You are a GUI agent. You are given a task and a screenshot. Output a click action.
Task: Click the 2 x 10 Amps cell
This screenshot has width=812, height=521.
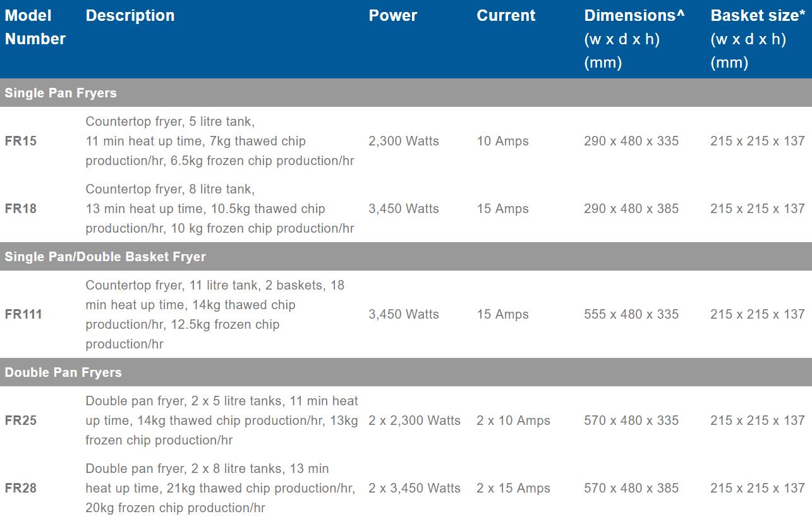pos(513,420)
